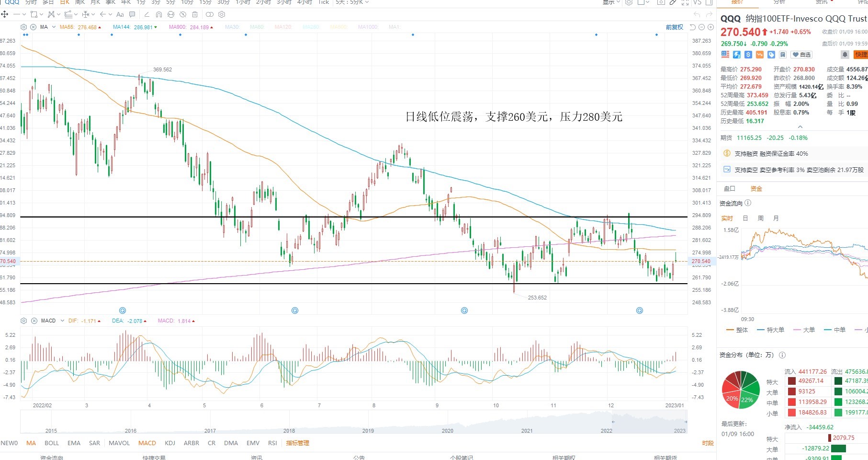Remove MACD indicator with X icon
The height and width of the screenshot is (460, 868).
point(34,321)
